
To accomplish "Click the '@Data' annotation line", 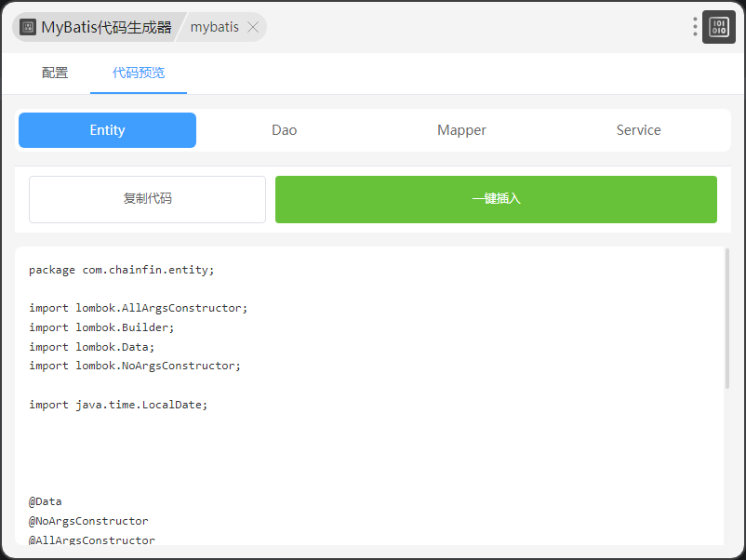I will pos(46,501).
